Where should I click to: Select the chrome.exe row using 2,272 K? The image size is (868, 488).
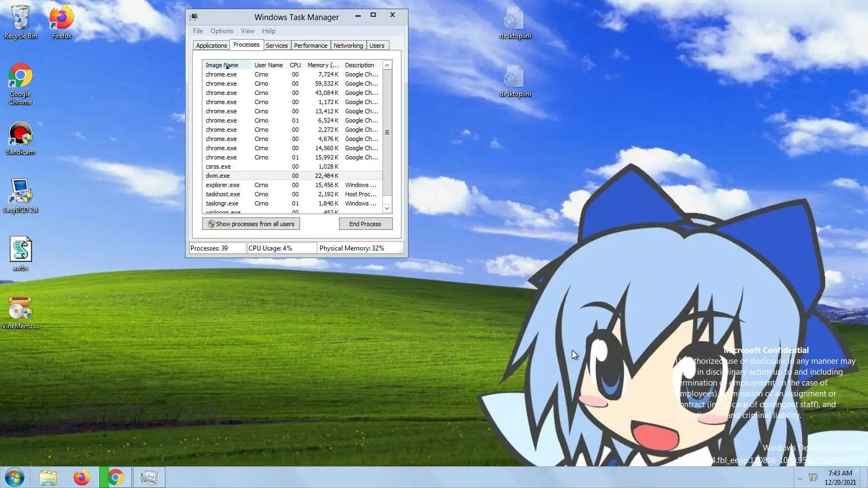(x=292, y=130)
